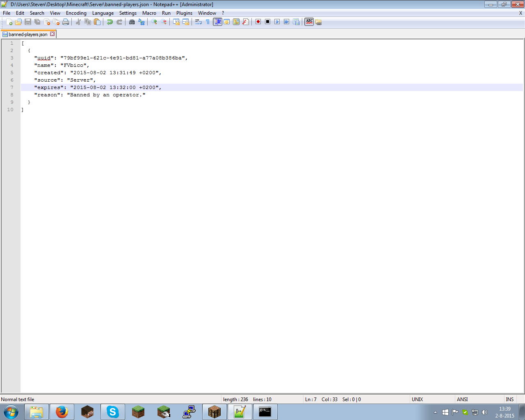This screenshot has height=420, width=525.
Task: Open the Replace toolbar icon
Action: [141, 22]
